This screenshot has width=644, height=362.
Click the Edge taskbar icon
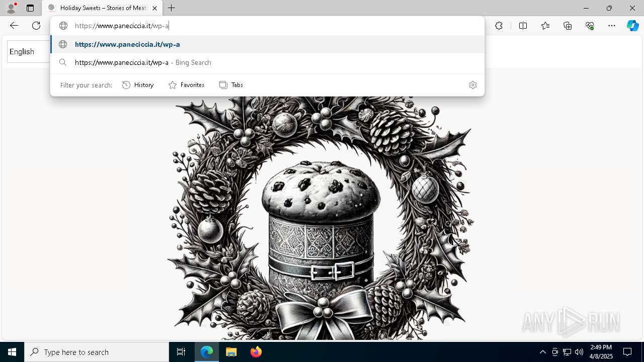(x=207, y=352)
